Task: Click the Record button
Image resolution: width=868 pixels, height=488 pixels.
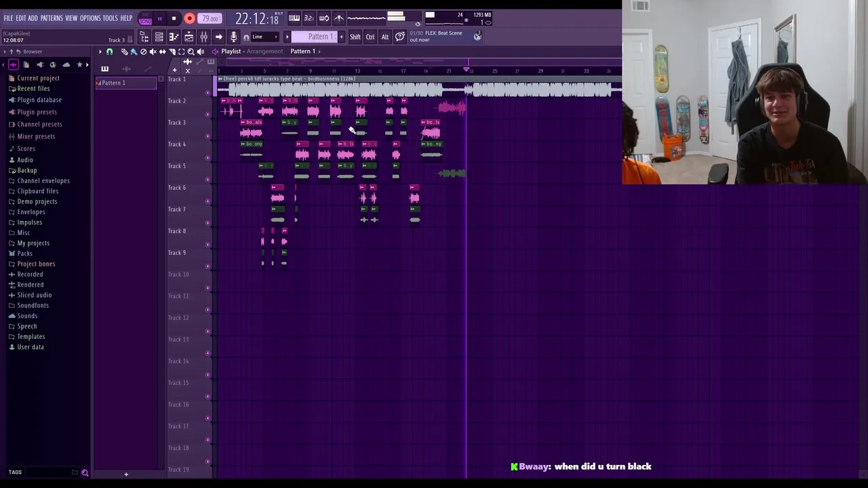Action: (190, 19)
